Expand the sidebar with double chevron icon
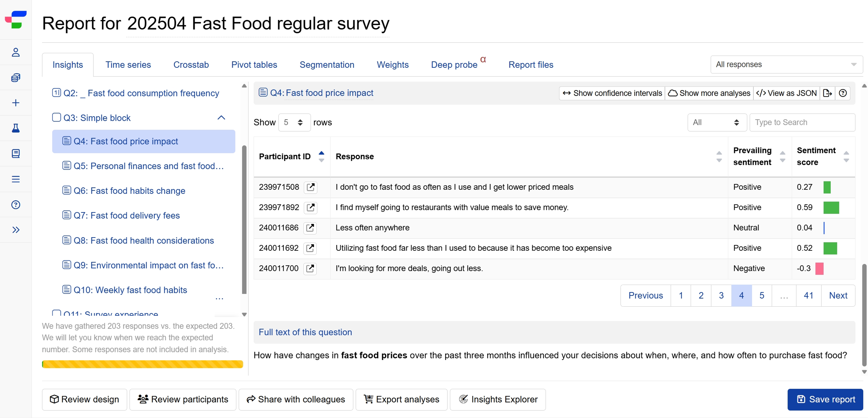Viewport: 868px width, 418px height. pos(16,230)
